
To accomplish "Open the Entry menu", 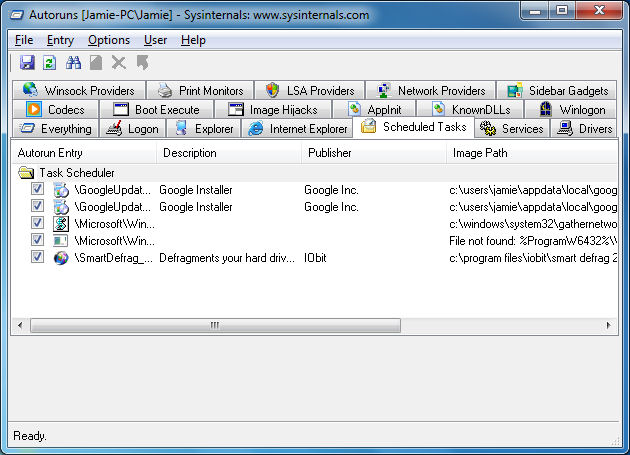I will [60, 40].
